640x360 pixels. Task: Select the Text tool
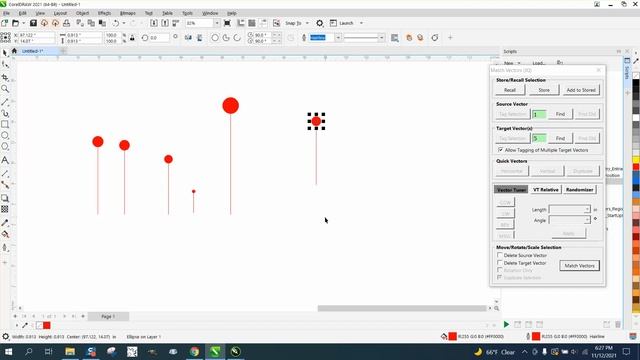[x=5, y=160]
